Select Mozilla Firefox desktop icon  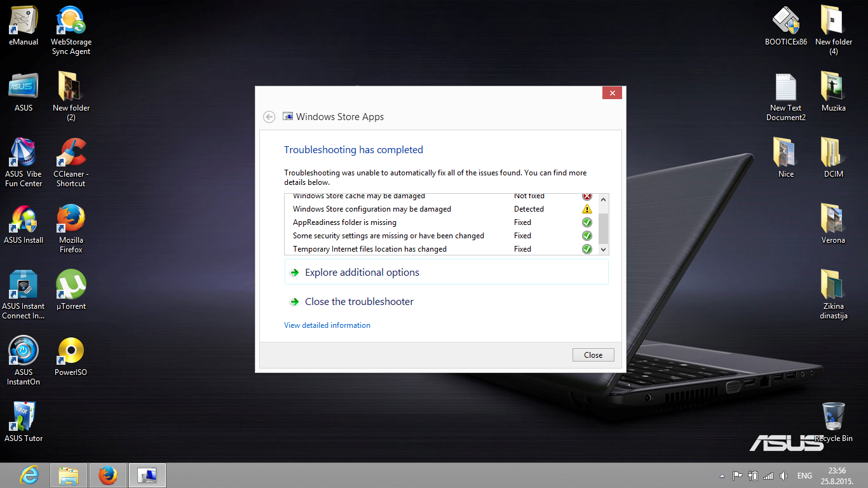pos(71,229)
